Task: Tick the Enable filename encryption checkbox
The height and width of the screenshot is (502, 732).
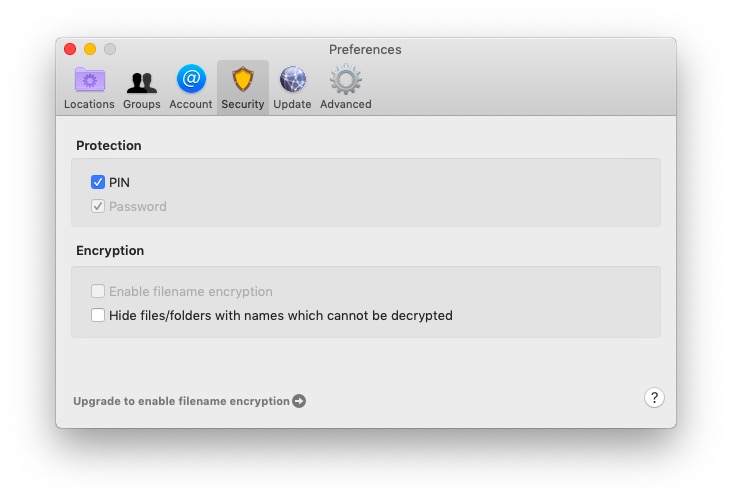Action: point(98,291)
